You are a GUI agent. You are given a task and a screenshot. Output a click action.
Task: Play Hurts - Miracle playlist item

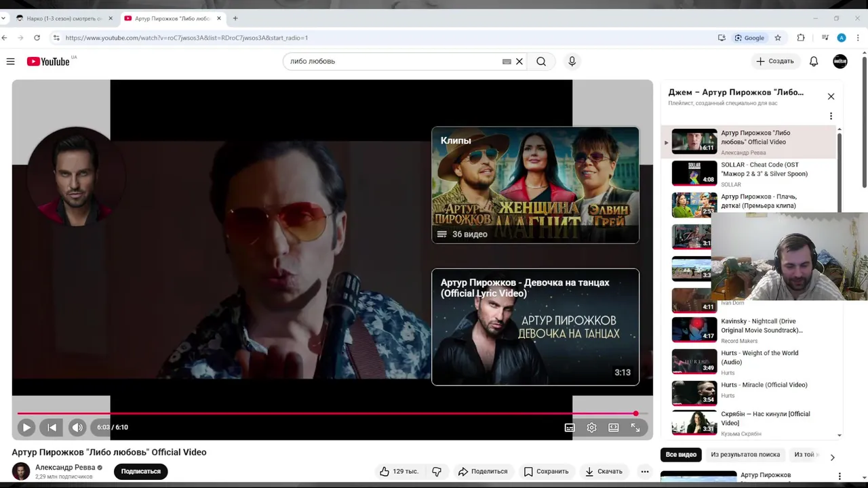pos(749,393)
